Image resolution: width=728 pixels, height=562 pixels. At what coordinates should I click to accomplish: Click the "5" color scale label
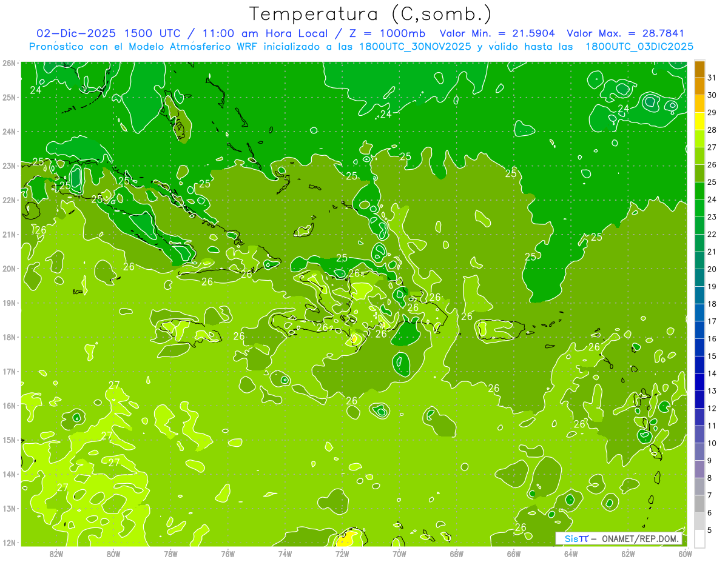pyautogui.click(x=709, y=530)
